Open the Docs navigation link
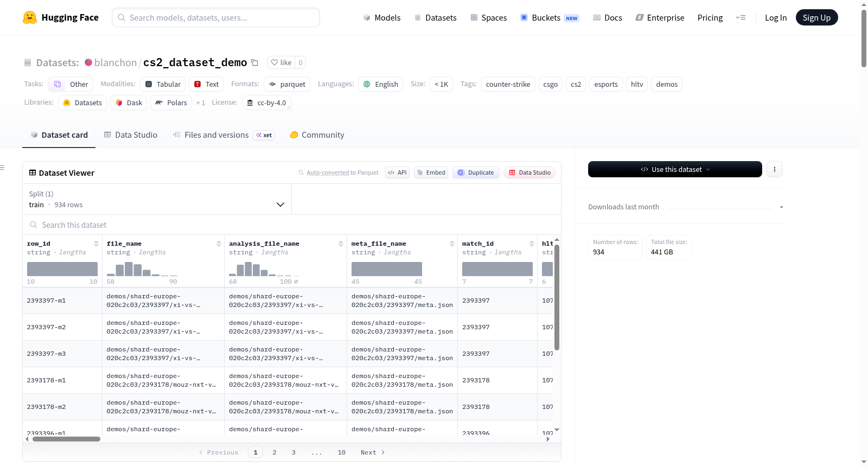868x467 pixels. [x=607, y=17]
